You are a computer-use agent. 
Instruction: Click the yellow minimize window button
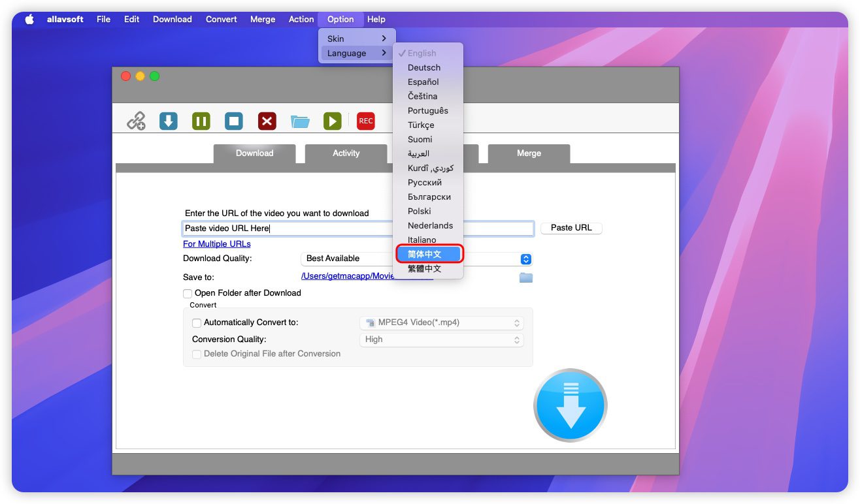point(140,76)
